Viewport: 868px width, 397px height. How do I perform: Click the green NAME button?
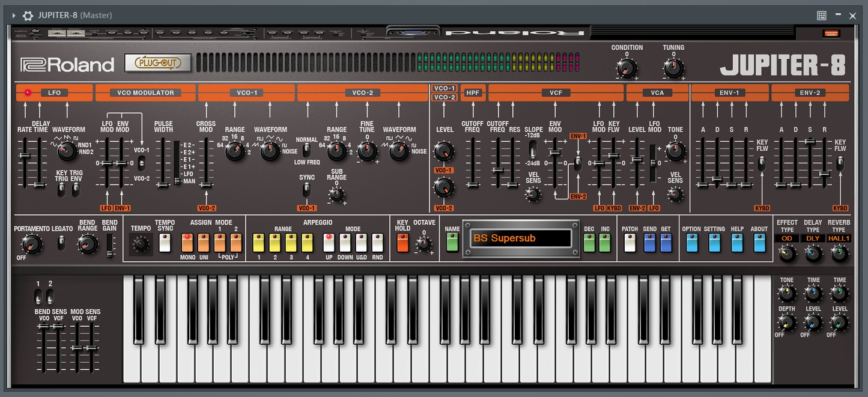click(452, 243)
